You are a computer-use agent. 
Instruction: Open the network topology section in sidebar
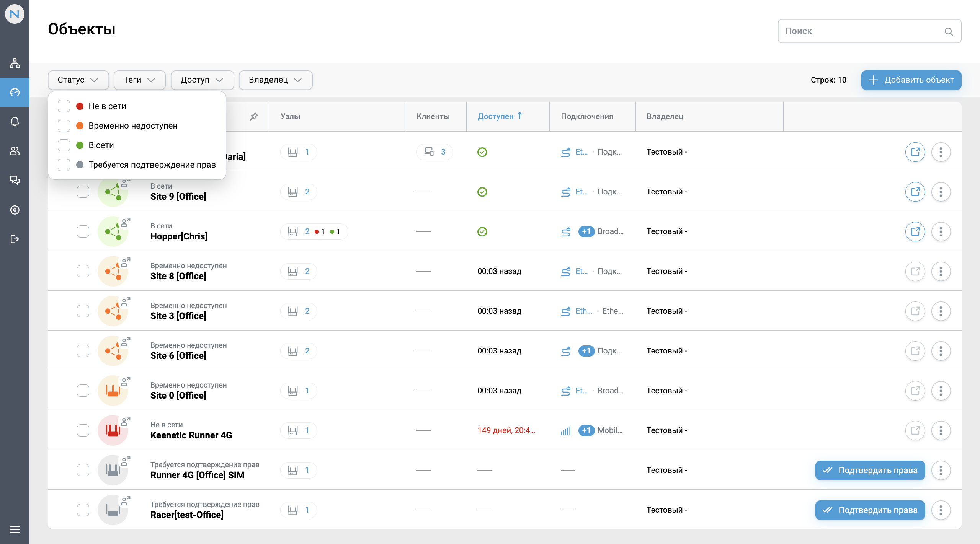pos(15,63)
